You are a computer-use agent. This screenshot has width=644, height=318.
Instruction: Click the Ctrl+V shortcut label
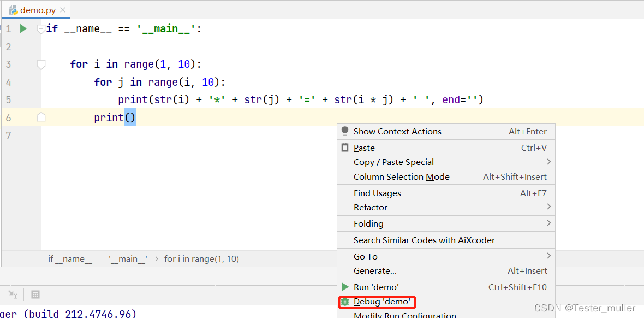pyautogui.click(x=534, y=148)
